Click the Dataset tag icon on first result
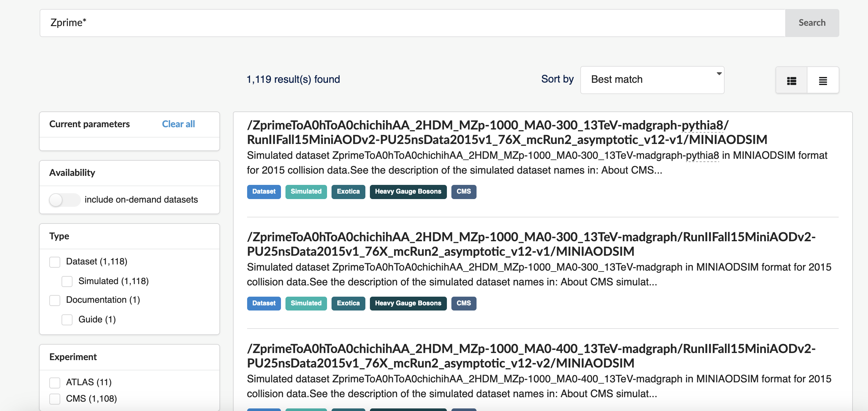 [x=264, y=191]
